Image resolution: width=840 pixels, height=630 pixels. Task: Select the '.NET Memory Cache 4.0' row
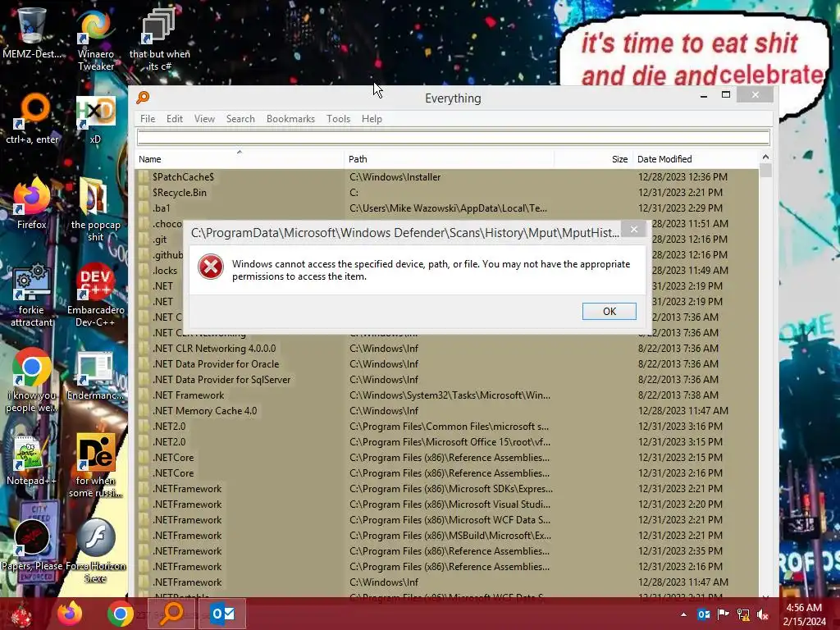point(447,411)
